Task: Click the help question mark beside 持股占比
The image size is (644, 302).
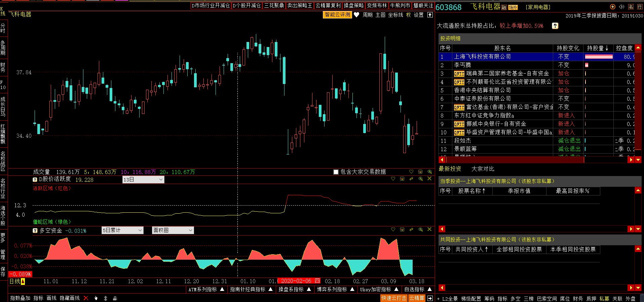Action: pyautogui.click(x=555, y=26)
